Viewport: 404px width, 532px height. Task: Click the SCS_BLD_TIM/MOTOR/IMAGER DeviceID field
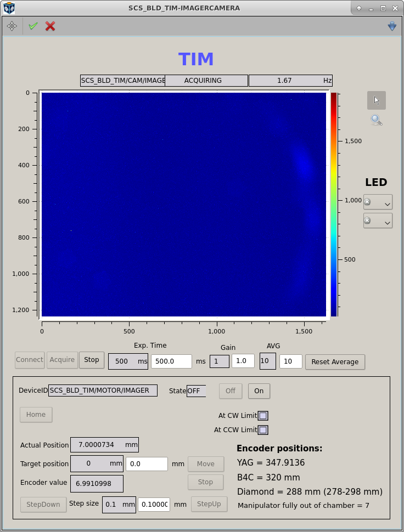click(103, 390)
